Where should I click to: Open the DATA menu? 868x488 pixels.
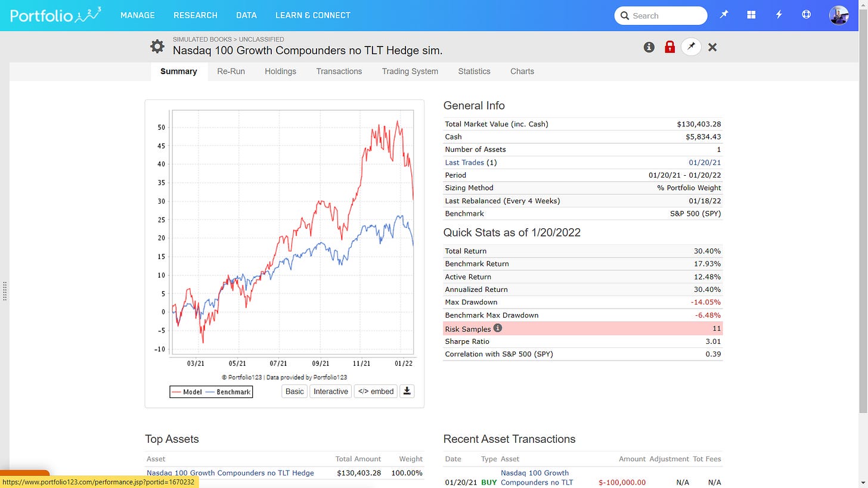tap(246, 15)
